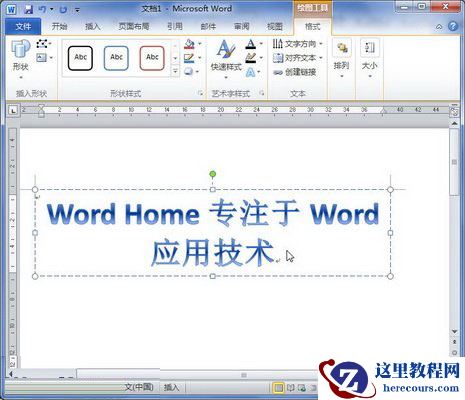
Task: Click the Text Outline icon
Action: coord(251,58)
